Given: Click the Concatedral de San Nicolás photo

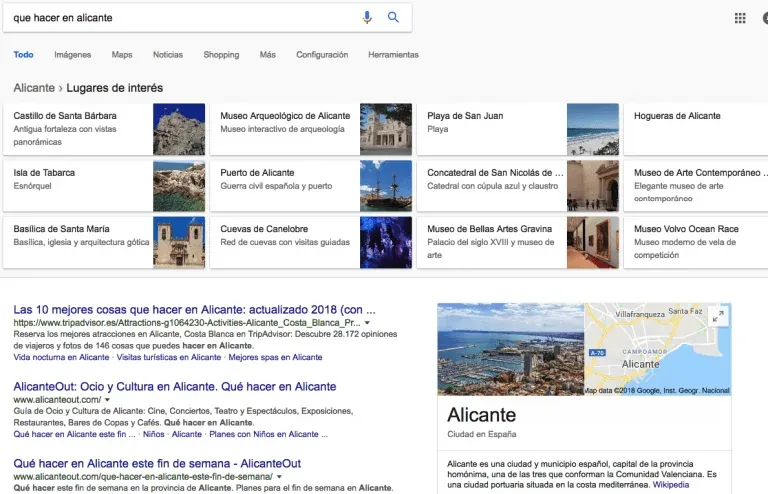Looking at the screenshot, I should click(x=593, y=186).
